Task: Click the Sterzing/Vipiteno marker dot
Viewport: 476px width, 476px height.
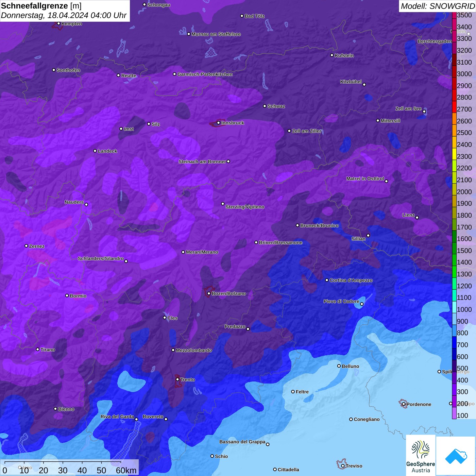Action: pyautogui.click(x=223, y=204)
